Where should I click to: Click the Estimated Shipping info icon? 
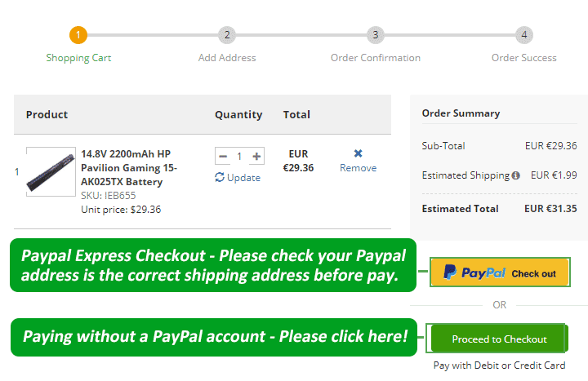(515, 175)
